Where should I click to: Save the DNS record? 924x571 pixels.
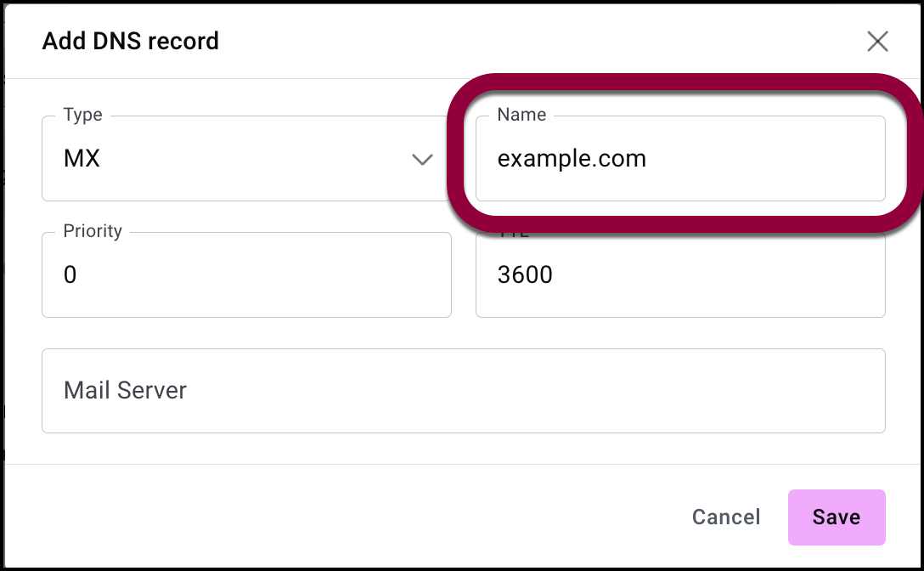(836, 517)
